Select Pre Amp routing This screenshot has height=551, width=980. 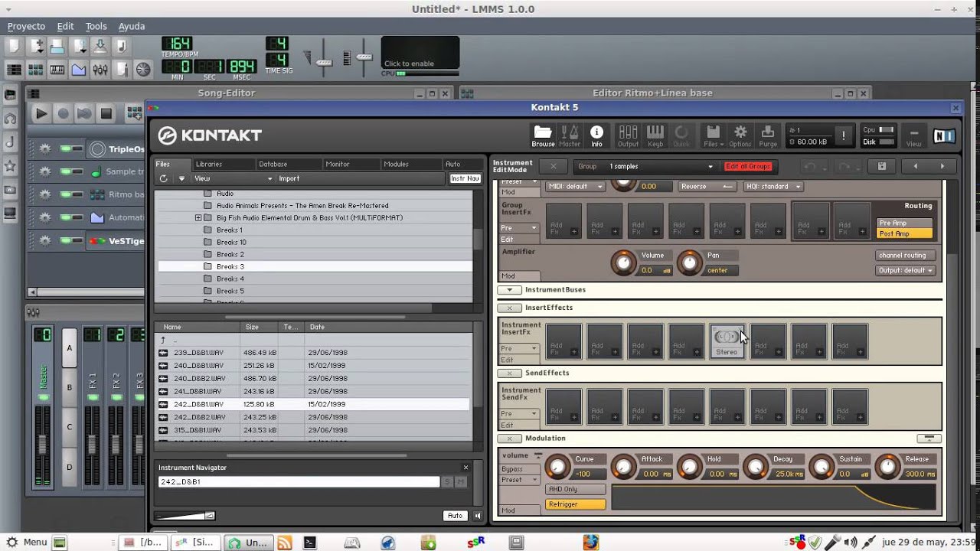click(x=904, y=223)
